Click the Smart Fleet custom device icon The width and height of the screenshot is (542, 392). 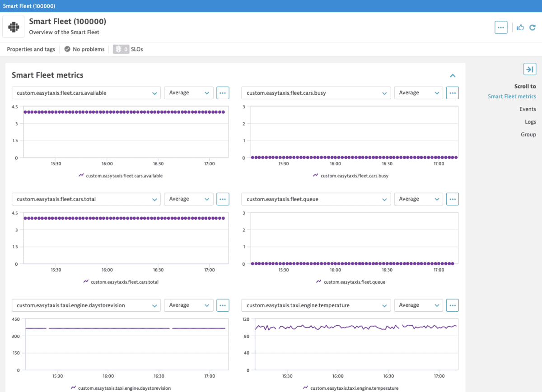click(13, 26)
